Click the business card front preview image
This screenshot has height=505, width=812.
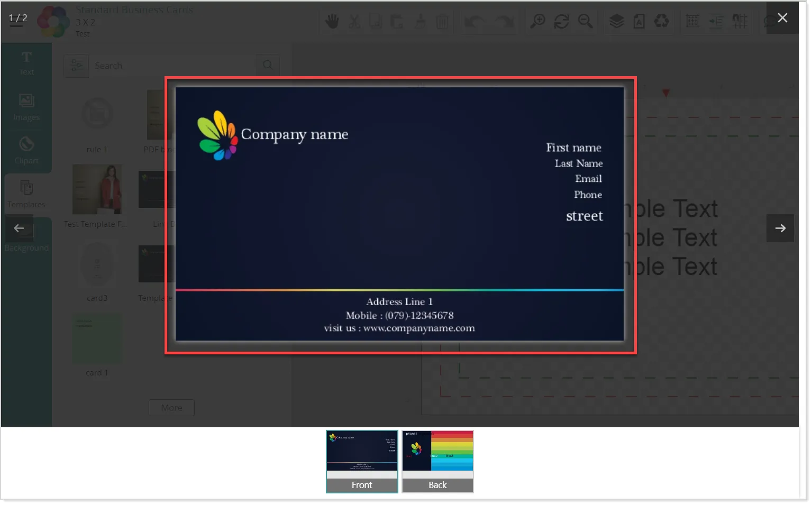tap(400, 214)
